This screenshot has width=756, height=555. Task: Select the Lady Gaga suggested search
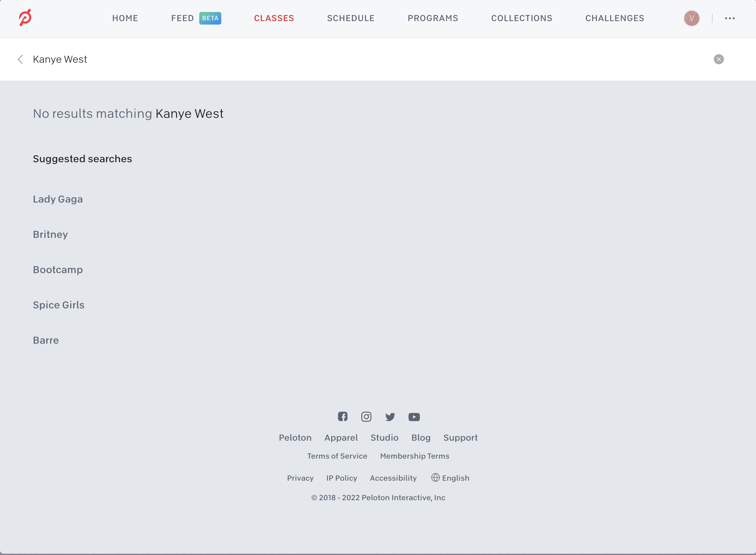click(58, 199)
